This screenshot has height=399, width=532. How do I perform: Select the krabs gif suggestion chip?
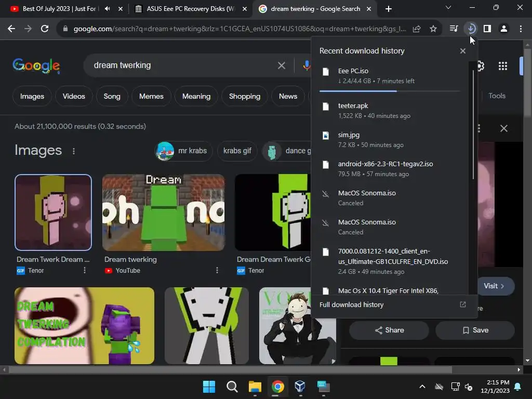pyautogui.click(x=237, y=151)
